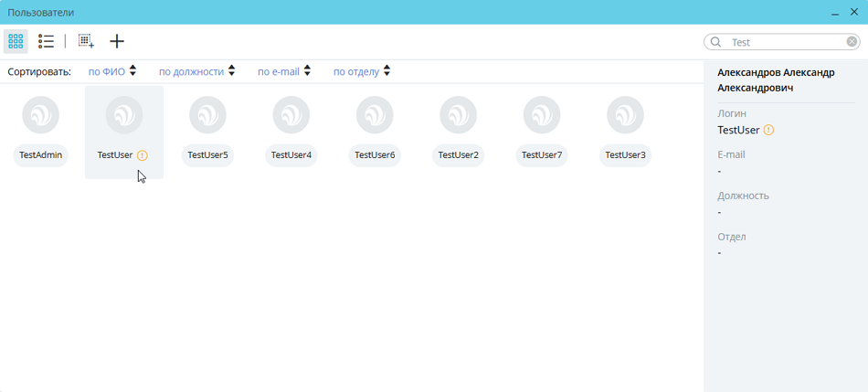Click warning icon next to TestUser tile
Viewport: 868px width, 392px height.
(143, 155)
